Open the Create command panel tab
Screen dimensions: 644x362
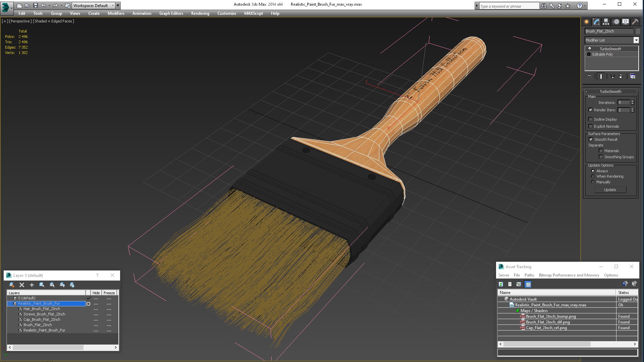pos(586,22)
